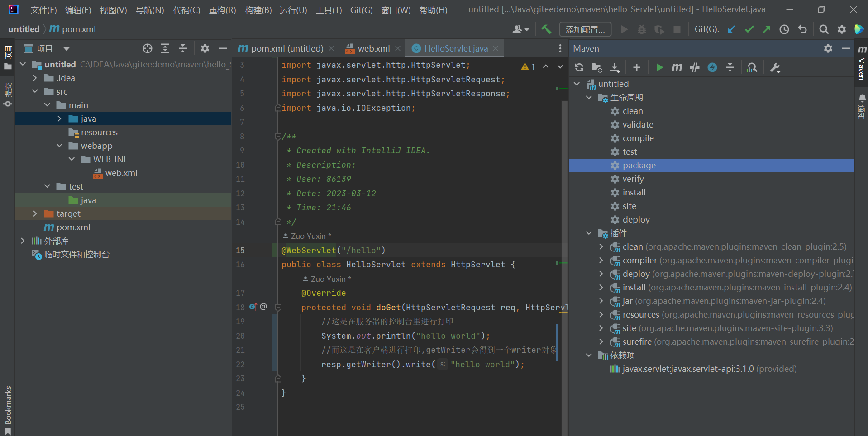Select web.xml in project tree

(121, 173)
